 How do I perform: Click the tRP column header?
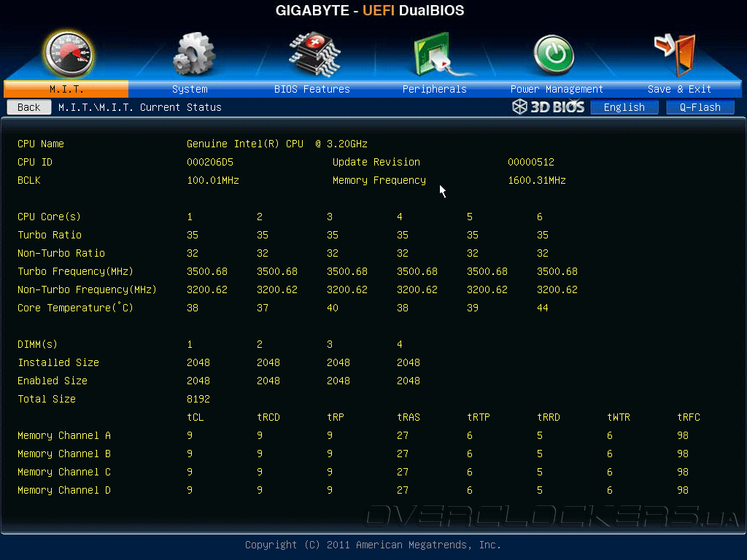pos(335,417)
